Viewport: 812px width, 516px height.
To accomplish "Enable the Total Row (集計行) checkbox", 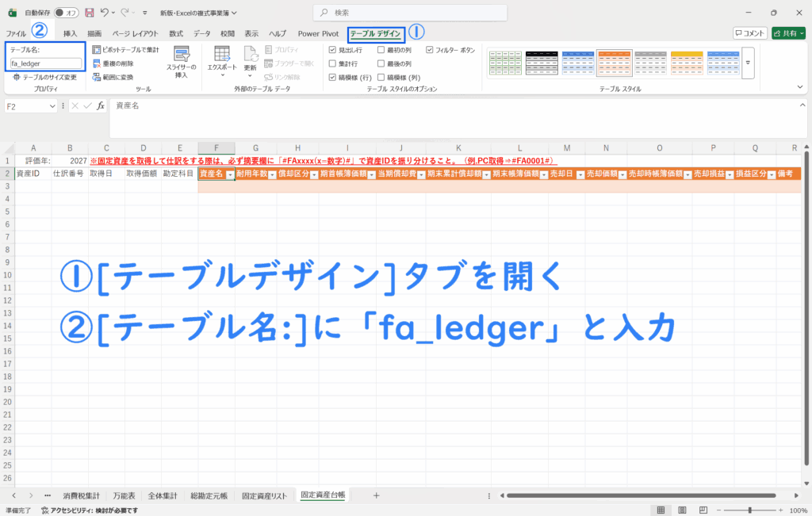I will click(x=333, y=63).
